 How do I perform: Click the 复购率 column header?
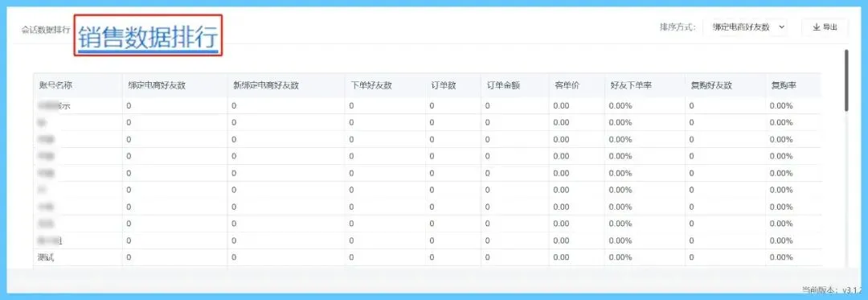pos(784,85)
